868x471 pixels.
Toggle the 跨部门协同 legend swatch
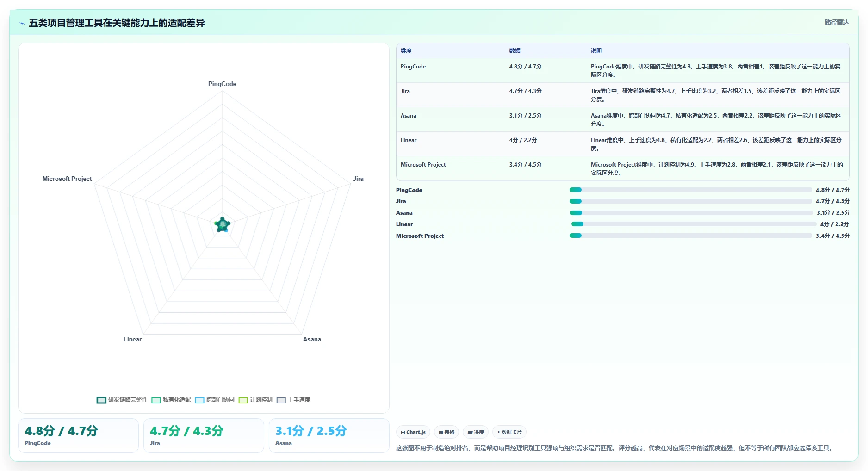[x=199, y=400]
